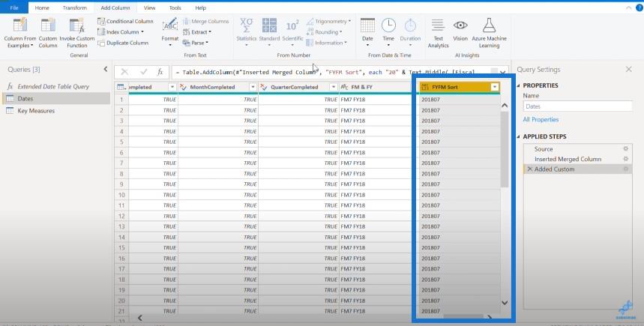Viewport: 644px width, 326px height.
Task: Open QuarterCompleted column filter
Action: point(334,87)
